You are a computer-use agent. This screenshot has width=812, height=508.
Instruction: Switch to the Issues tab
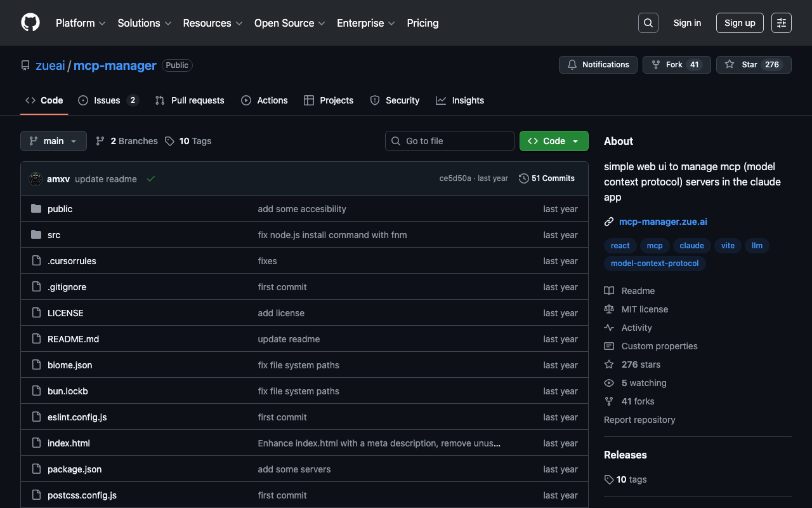(107, 100)
